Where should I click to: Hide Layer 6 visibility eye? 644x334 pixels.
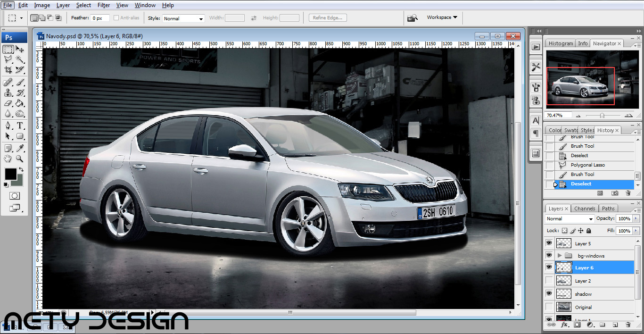click(x=549, y=267)
